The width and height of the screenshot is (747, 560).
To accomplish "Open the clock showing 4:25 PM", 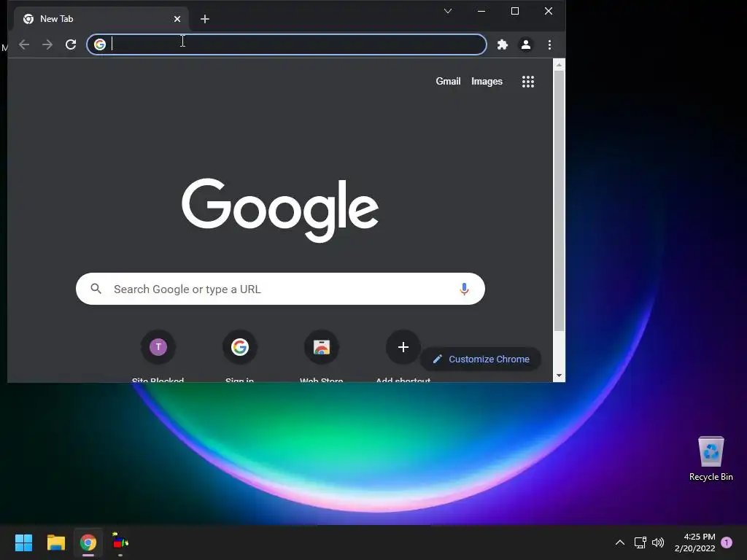I will (x=694, y=542).
